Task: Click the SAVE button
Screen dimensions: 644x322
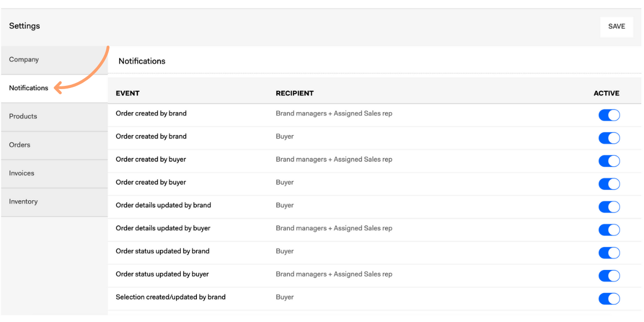Action: coord(617,26)
